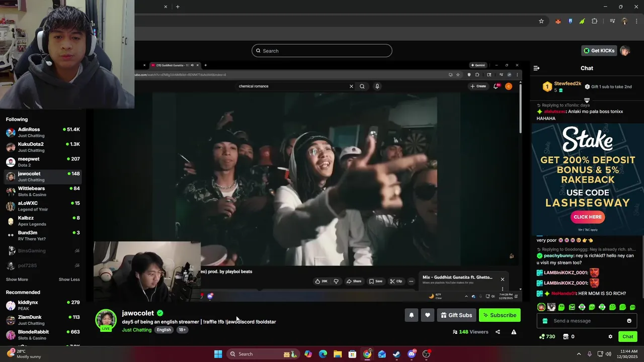Open the browser media controls icon

[x=612, y=21]
